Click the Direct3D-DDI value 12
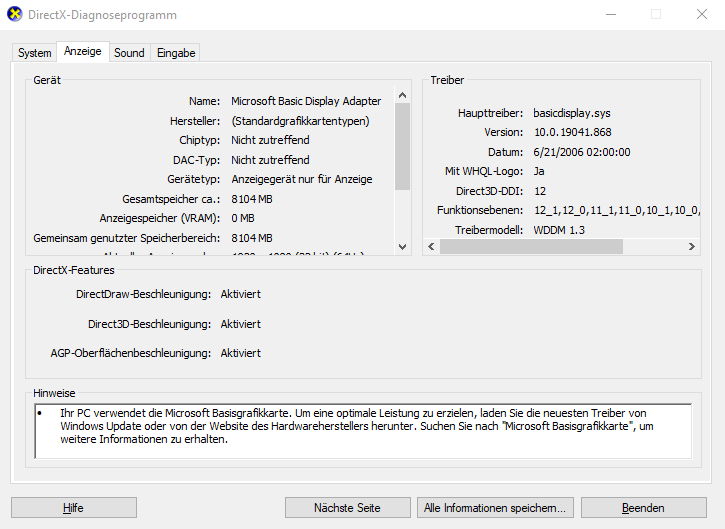The image size is (725, 529). click(540, 191)
